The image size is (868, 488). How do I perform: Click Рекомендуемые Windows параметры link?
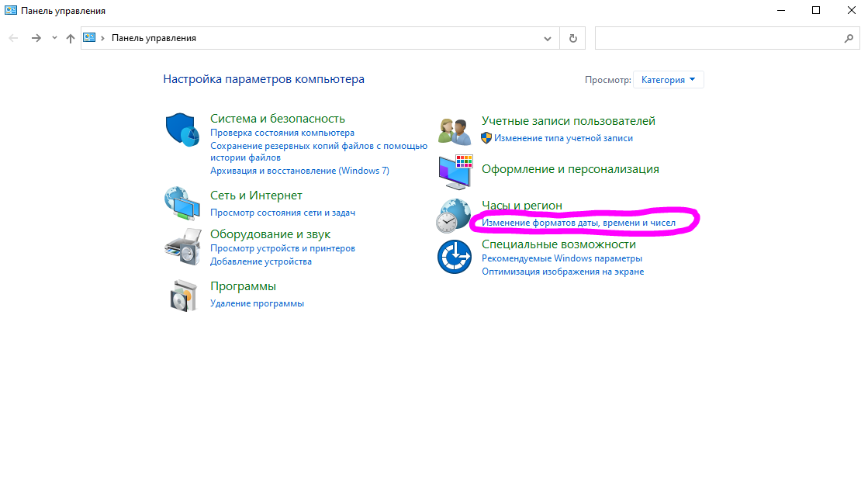coord(562,258)
